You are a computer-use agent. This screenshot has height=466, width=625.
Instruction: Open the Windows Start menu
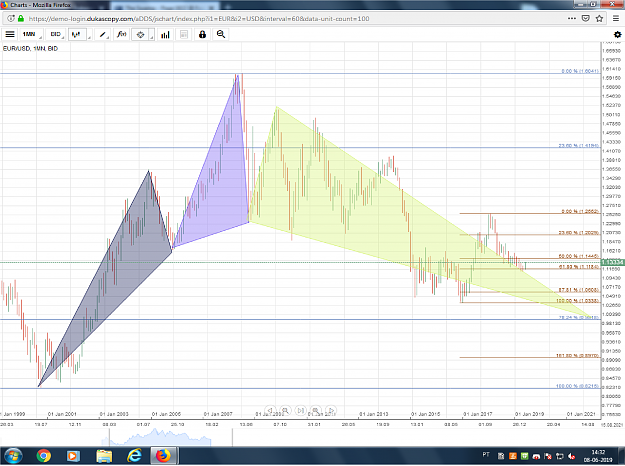tap(12, 456)
